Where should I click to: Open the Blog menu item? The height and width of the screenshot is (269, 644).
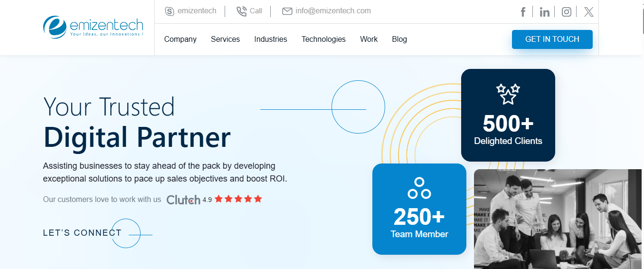click(399, 39)
